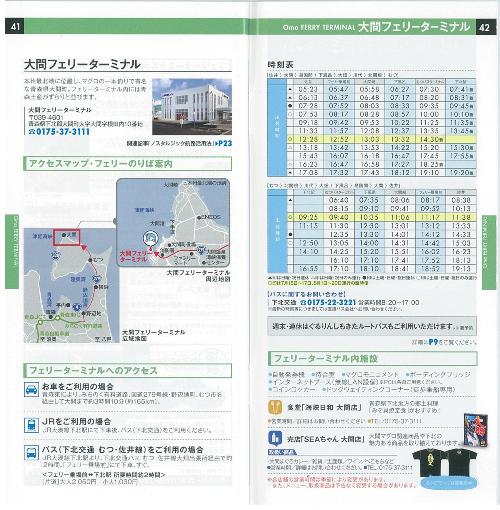The image size is (500, 510).
Task: Click the ferry terminal pin on area map
Action: pos(150,239)
